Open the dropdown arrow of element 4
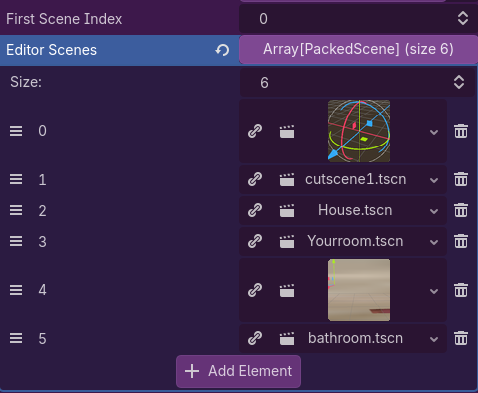The width and height of the screenshot is (478, 393). click(434, 291)
